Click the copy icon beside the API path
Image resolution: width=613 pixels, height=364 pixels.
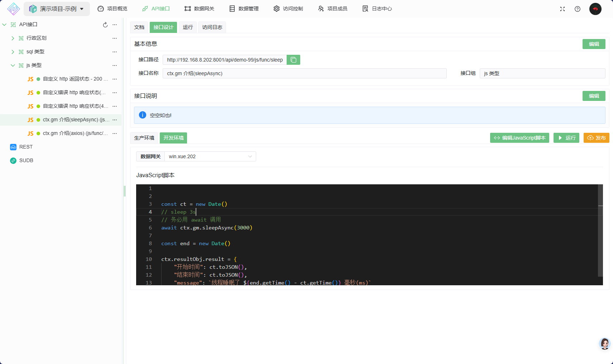293,60
